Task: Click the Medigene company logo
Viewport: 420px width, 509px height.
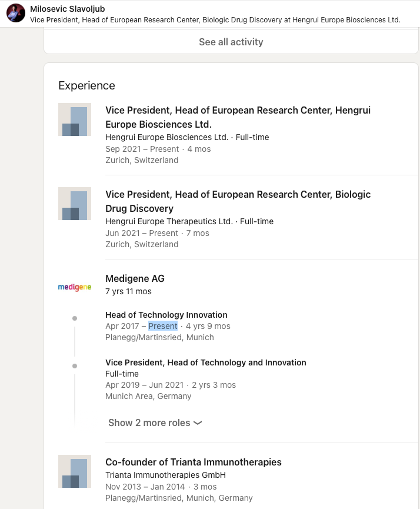Action: (x=75, y=287)
